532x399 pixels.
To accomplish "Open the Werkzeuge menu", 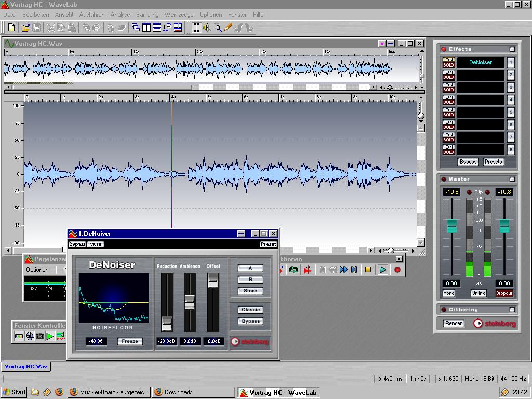I will click(179, 15).
